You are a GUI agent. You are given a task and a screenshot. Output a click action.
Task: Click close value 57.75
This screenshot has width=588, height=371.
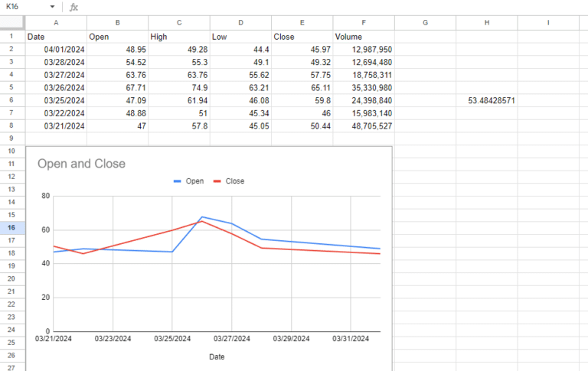[302, 75]
